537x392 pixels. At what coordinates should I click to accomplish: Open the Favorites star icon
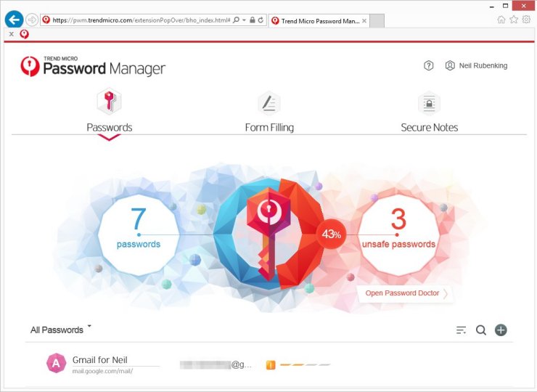[514, 20]
